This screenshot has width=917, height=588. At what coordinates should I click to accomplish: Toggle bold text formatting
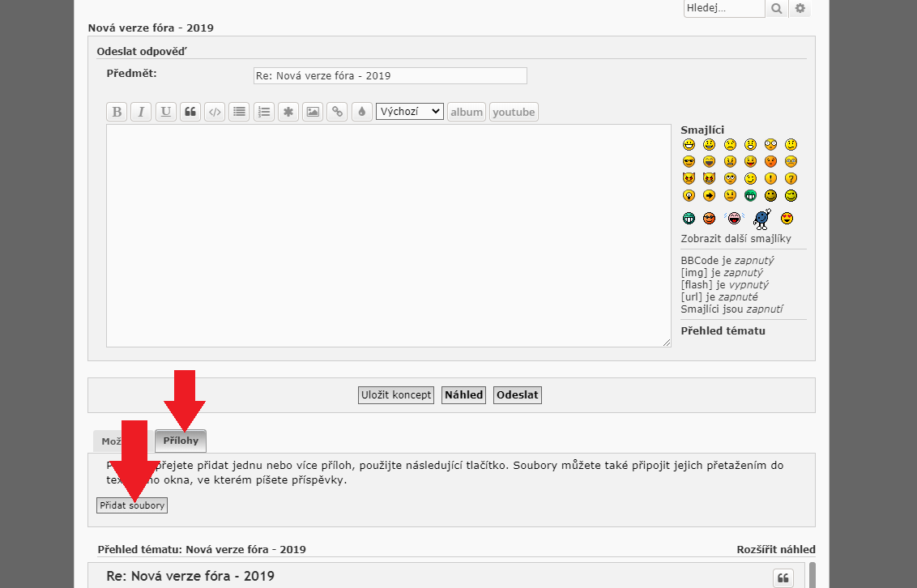117,112
